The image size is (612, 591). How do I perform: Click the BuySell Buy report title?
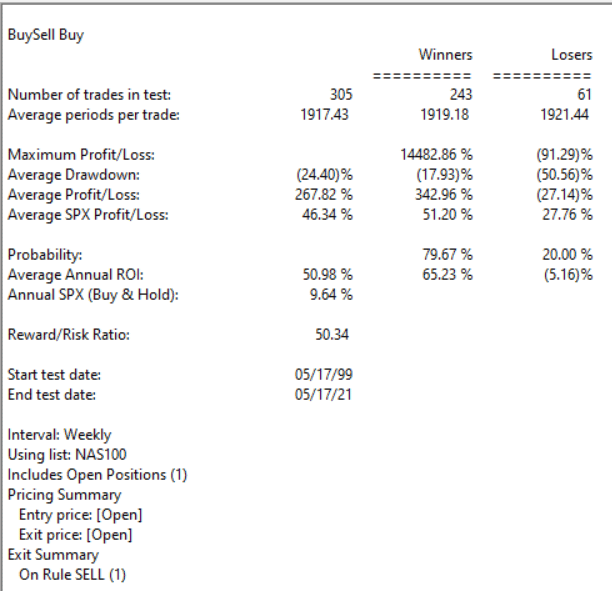tap(46, 35)
